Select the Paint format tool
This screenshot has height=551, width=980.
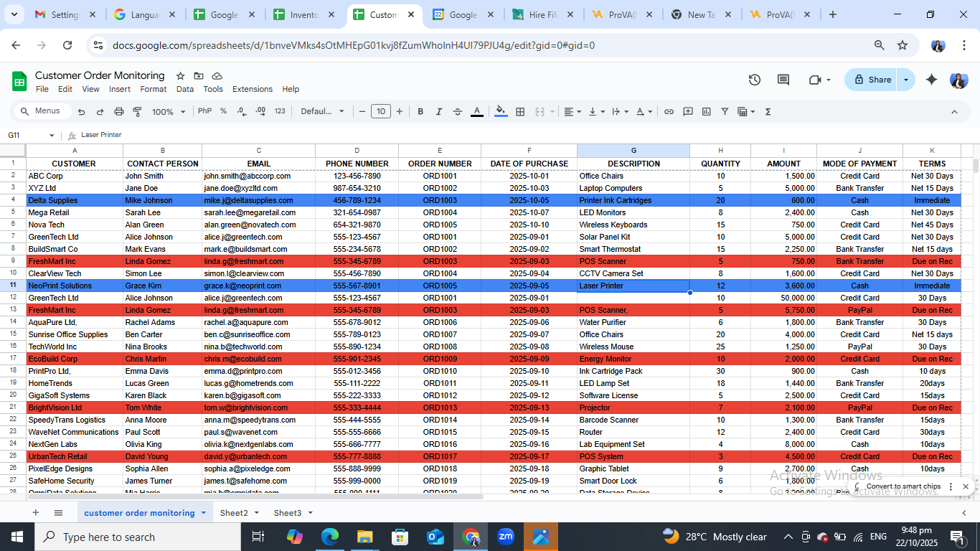click(137, 112)
